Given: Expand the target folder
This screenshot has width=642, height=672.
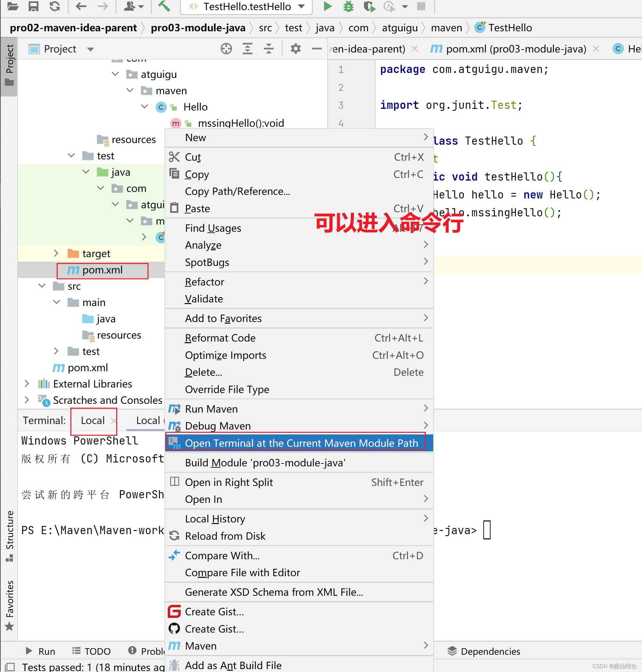Looking at the screenshot, I should pos(56,253).
